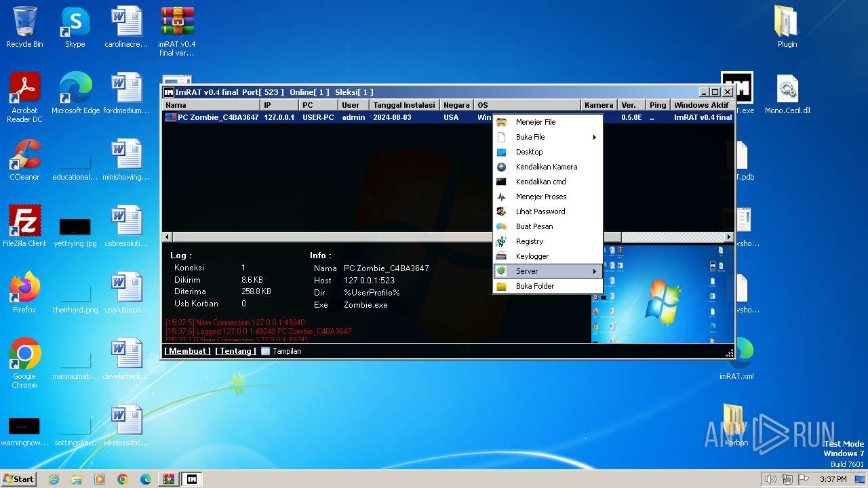Click the victim desktop preview thumbnail
868x488 pixels.
point(662,293)
